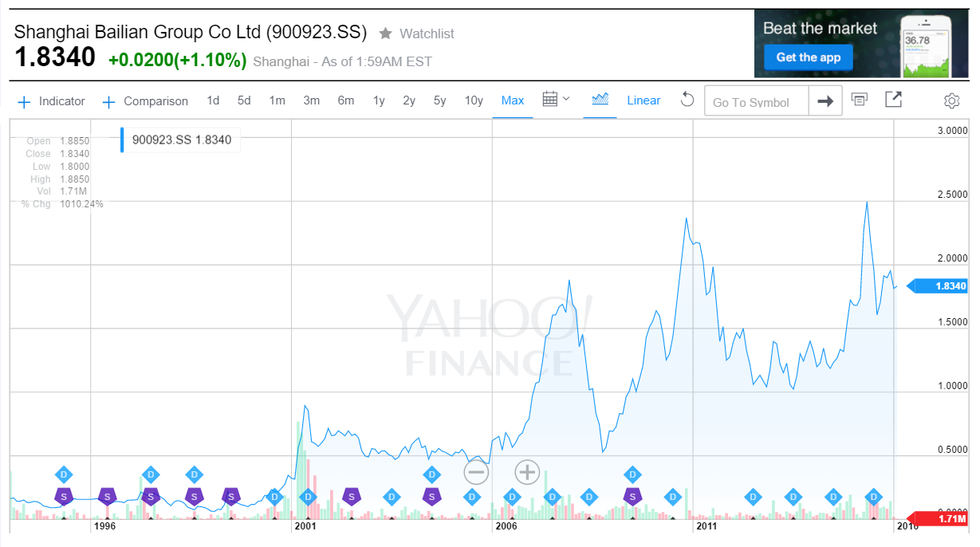
Task: Zoom in with the plus circle
Action: [x=527, y=472]
